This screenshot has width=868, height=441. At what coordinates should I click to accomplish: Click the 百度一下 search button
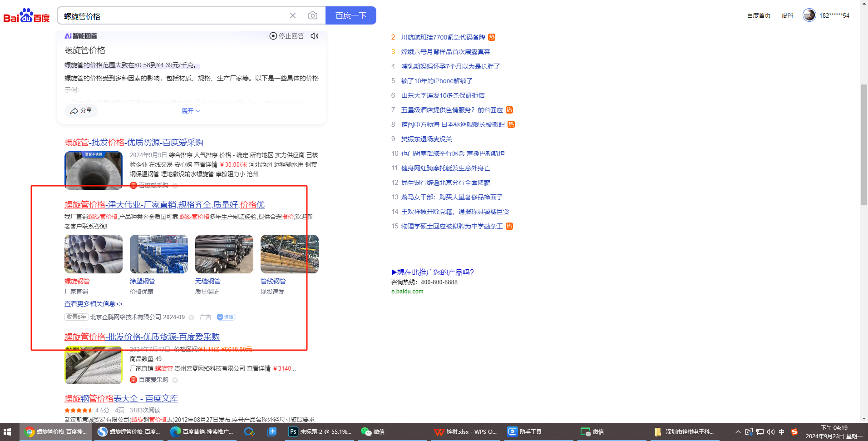351,15
